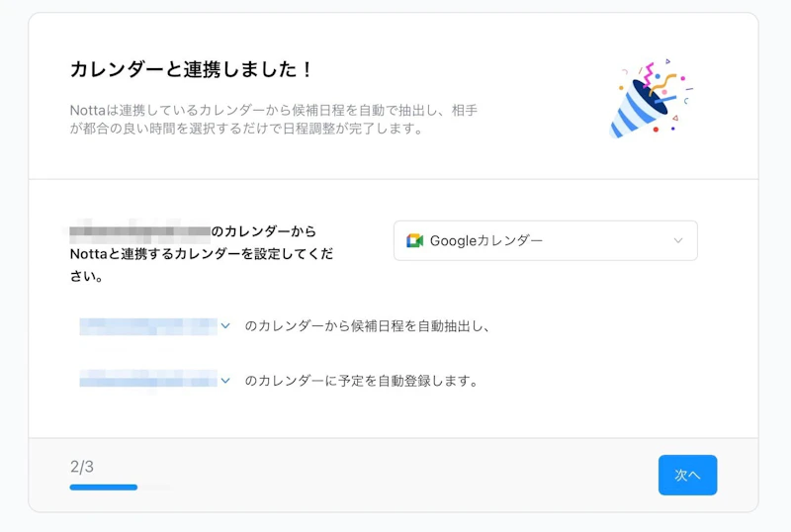Viewport: 791px width, 532px height.
Task: Expand the Googleカレンダー dropdown chevron
Action: pyautogui.click(x=678, y=240)
